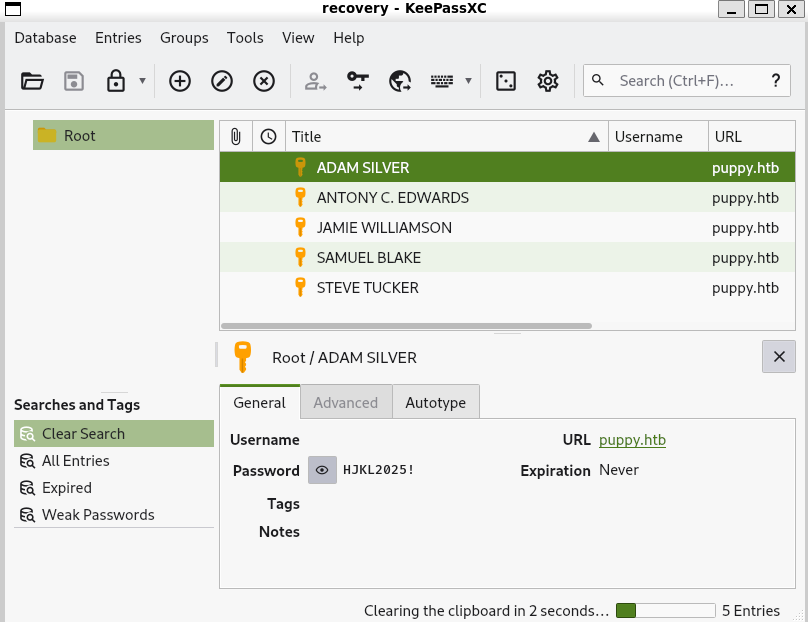
Task: Add a new entry with plus icon
Action: [x=180, y=81]
